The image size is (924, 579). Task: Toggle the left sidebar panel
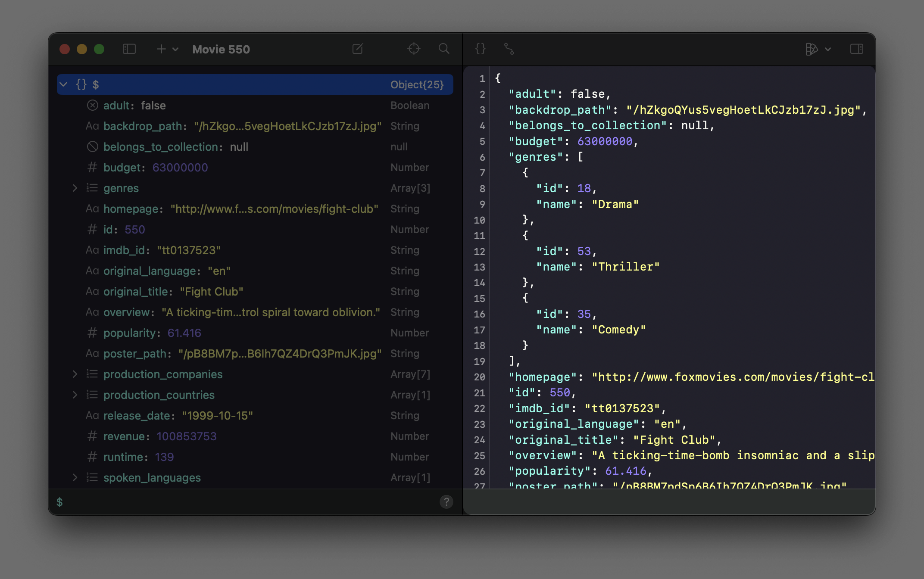click(128, 49)
